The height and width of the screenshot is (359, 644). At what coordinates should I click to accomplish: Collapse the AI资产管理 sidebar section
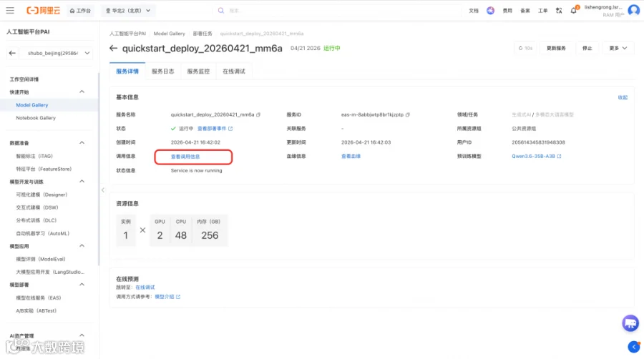(82, 335)
